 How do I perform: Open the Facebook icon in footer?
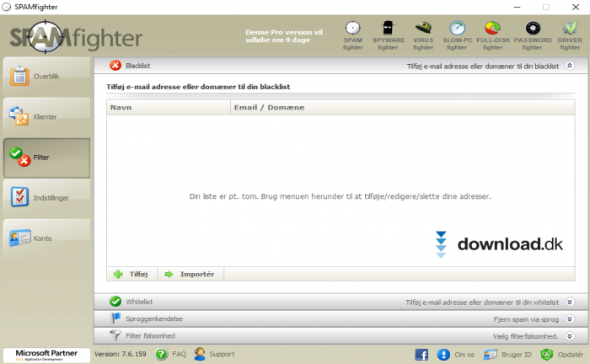point(421,355)
